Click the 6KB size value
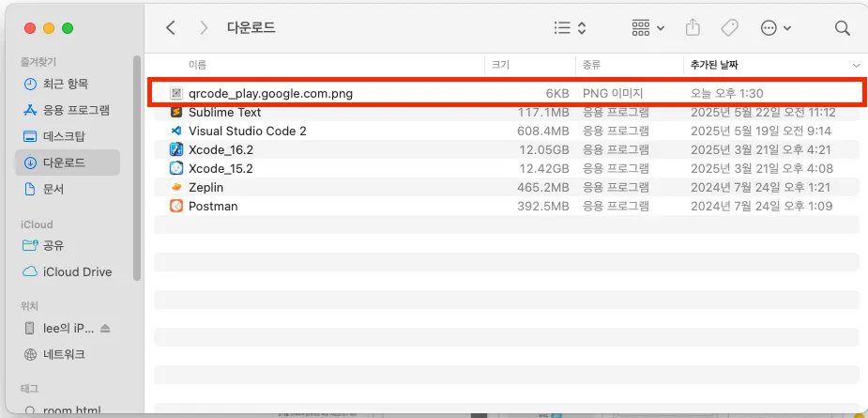The image size is (868, 418). point(557,94)
